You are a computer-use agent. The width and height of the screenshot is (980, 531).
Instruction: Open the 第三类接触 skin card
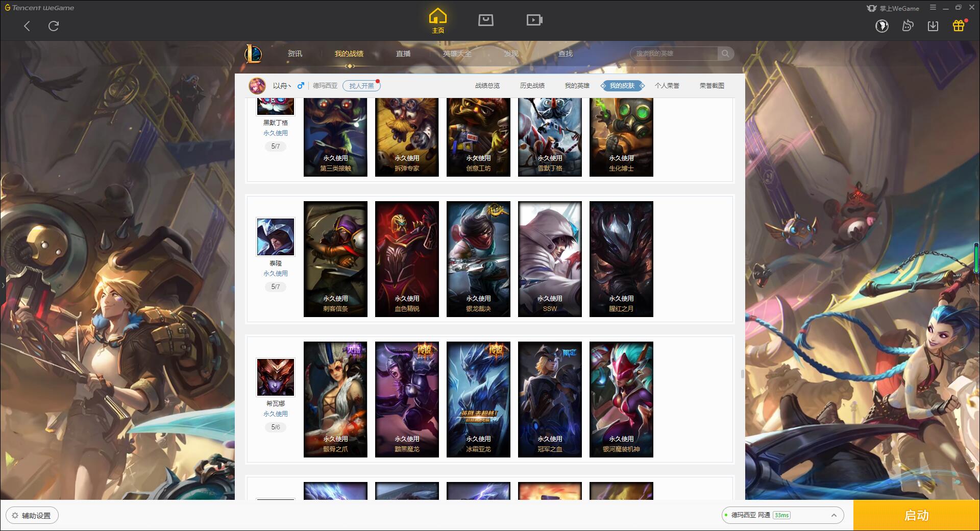point(335,137)
